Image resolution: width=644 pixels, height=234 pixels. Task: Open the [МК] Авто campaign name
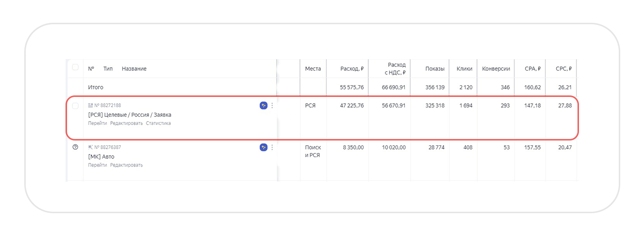point(101,156)
